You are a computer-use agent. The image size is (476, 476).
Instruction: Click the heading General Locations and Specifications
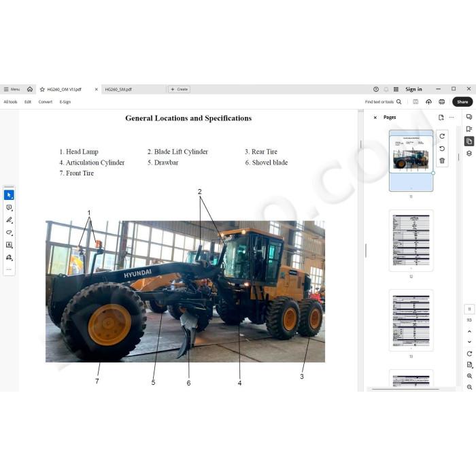click(x=188, y=118)
